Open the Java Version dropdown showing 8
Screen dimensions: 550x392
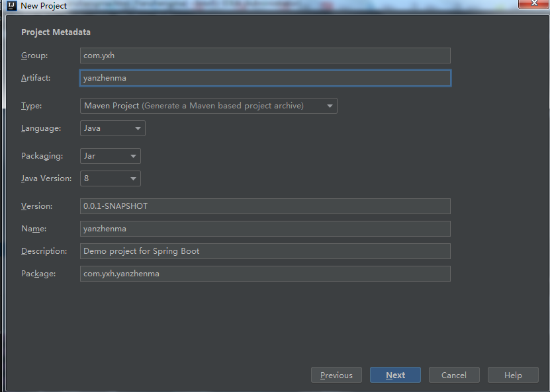click(111, 178)
